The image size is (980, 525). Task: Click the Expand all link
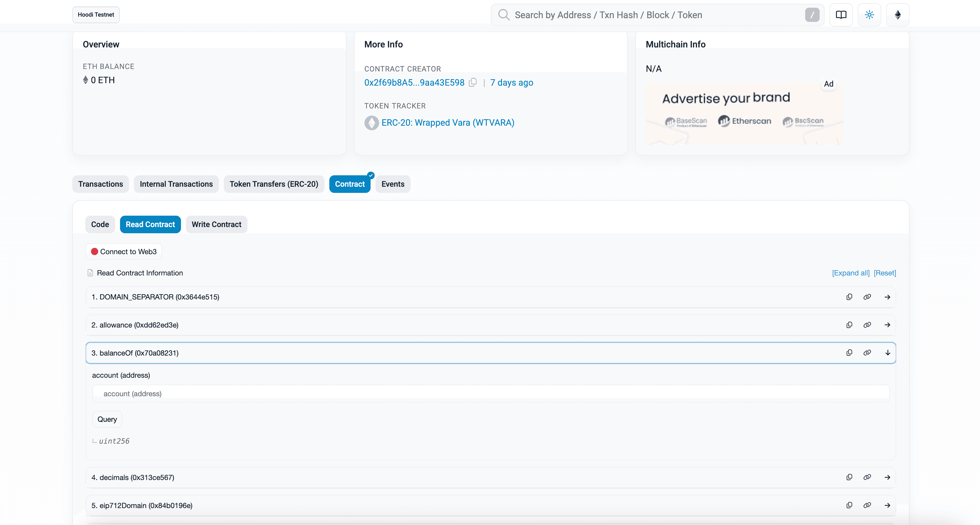pos(851,273)
